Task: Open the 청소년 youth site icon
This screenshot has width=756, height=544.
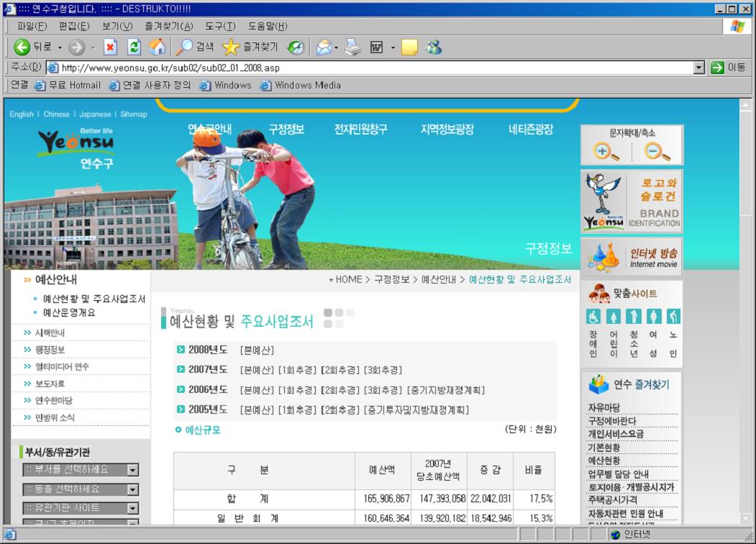Action: click(x=634, y=317)
